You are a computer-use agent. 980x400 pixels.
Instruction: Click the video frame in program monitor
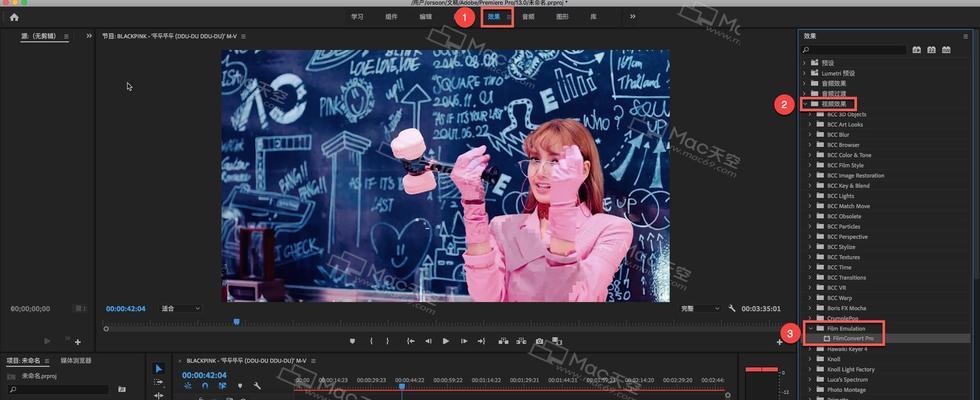point(445,176)
